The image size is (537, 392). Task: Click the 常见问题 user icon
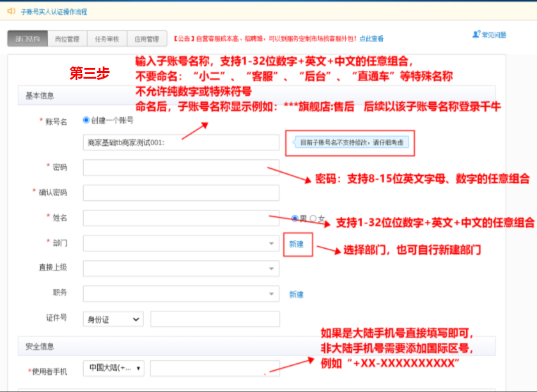[x=476, y=34]
